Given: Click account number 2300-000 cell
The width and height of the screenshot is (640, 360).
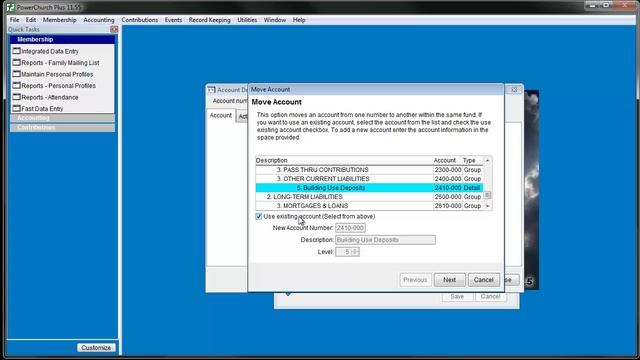Looking at the screenshot, I should point(448,170).
